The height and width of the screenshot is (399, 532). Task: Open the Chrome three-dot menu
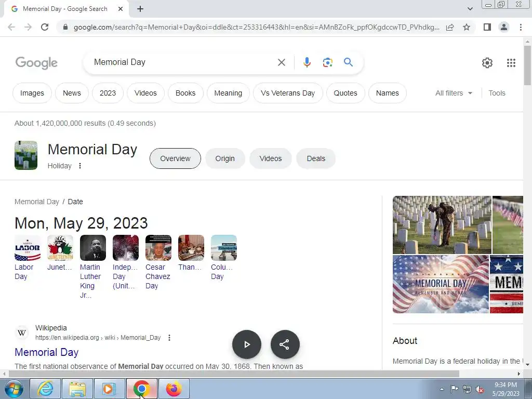coord(521,27)
